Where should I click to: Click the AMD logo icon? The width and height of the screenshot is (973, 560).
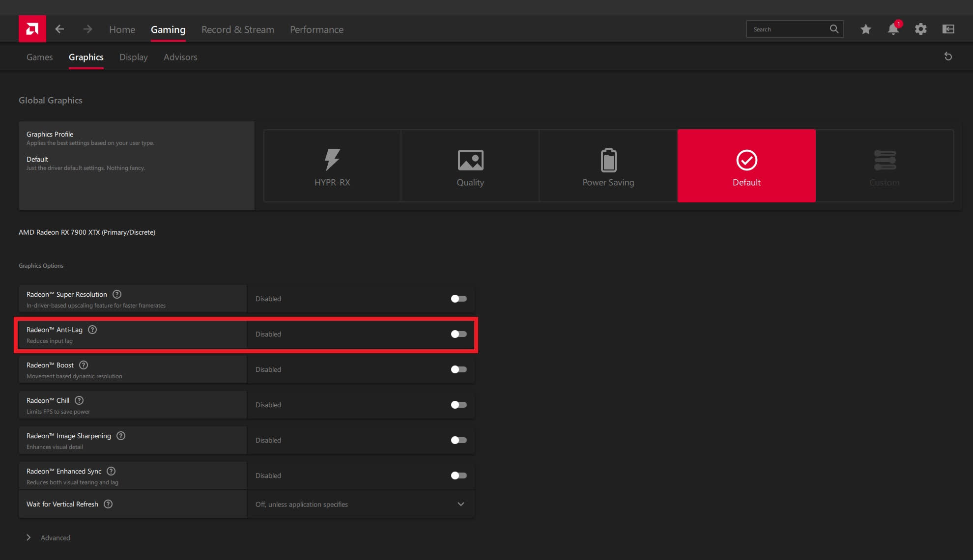(x=32, y=29)
